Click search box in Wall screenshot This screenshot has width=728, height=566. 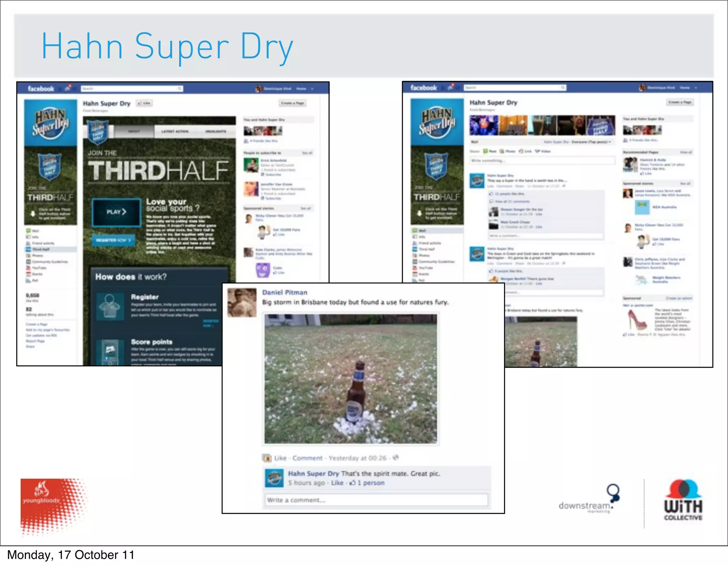pos(515,87)
